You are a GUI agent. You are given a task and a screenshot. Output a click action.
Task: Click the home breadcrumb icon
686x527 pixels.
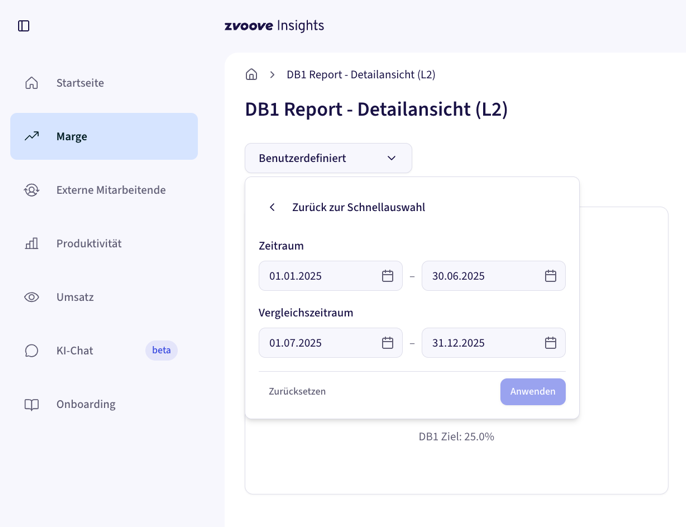252,74
